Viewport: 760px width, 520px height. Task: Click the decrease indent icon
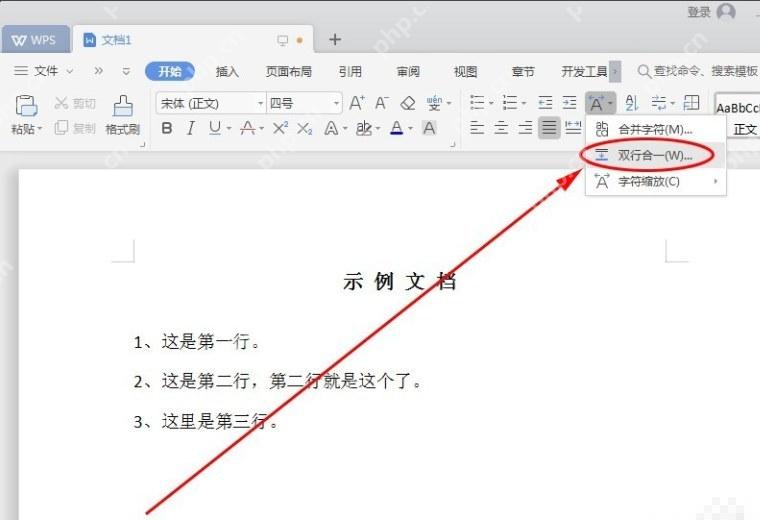pyautogui.click(x=545, y=103)
